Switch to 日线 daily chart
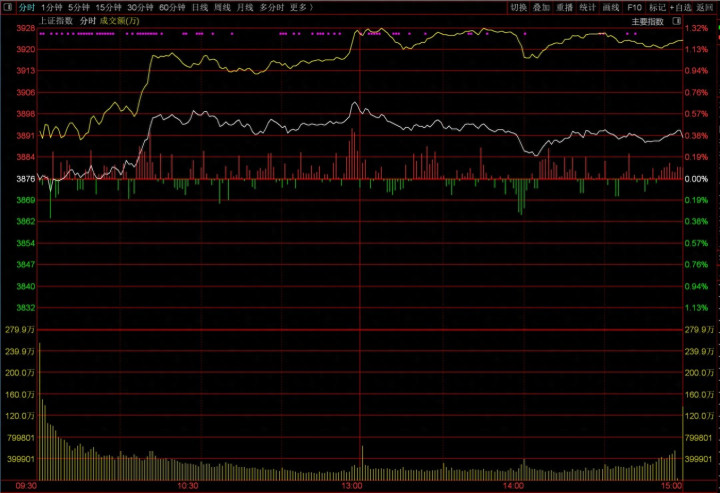The image size is (720, 493). pyautogui.click(x=200, y=7)
